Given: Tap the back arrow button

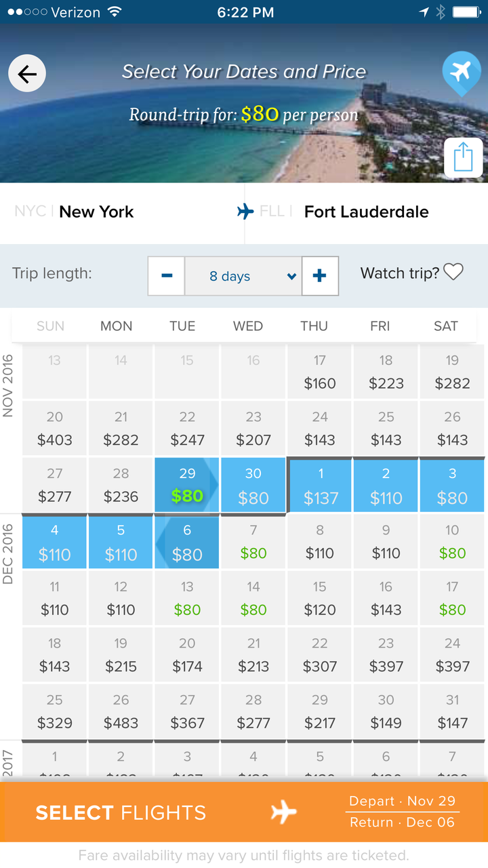Looking at the screenshot, I should tap(27, 74).
